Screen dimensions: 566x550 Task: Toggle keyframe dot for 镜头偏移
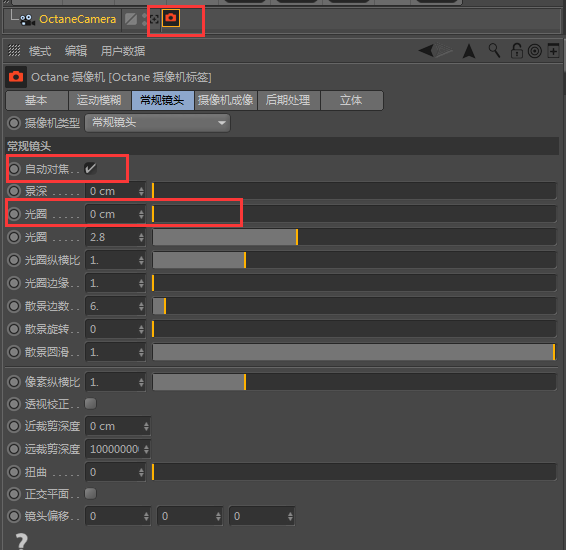[x=14, y=516]
